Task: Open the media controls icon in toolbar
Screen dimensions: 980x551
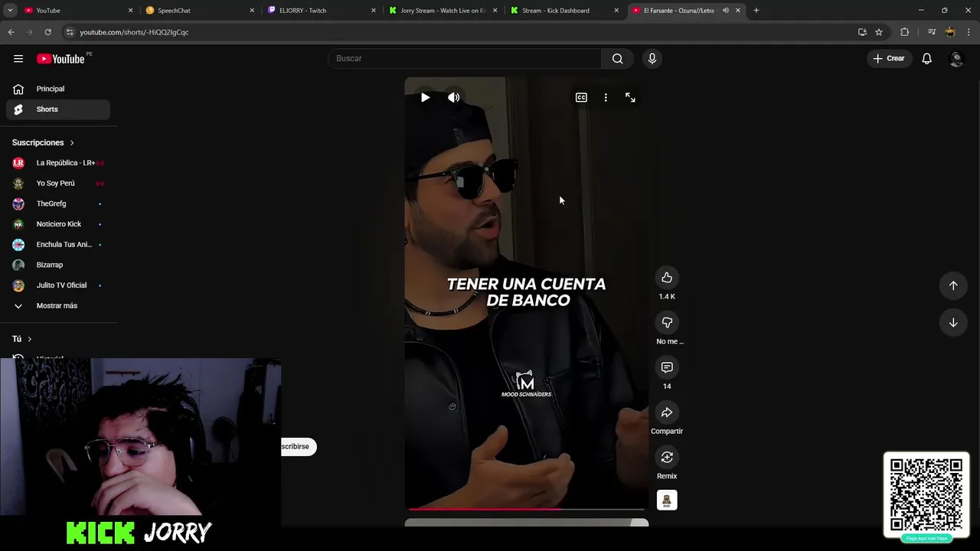Action: [932, 32]
